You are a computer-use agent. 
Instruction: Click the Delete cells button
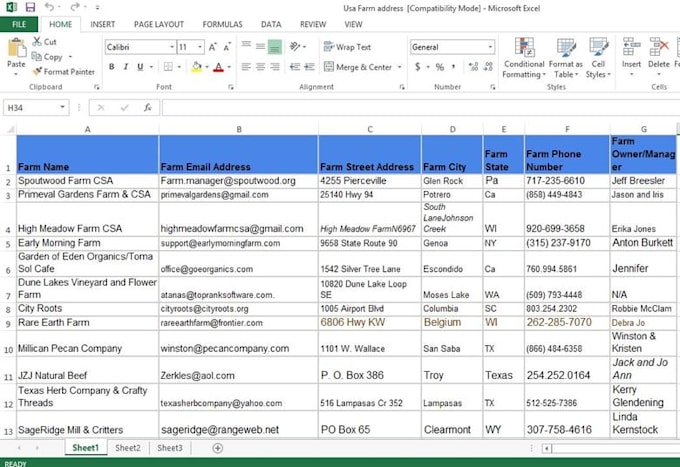pyautogui.click(x=659, y=56)
